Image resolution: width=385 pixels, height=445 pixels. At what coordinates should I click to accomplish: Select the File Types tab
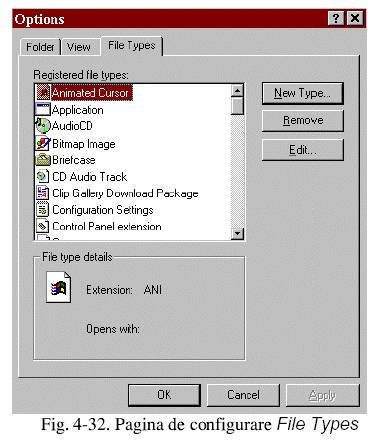(132, 46)
